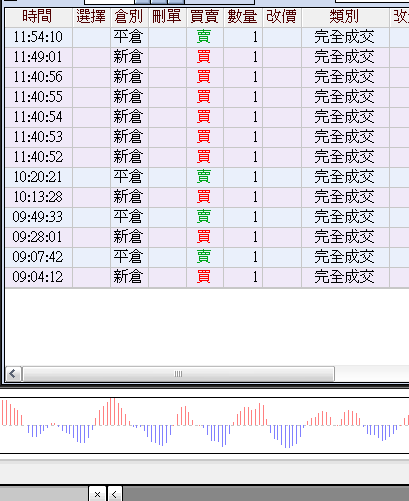The image size is (409, 501).
Task: Click 完全成交 in the 11:54:10 row
Action: (344, 37)
